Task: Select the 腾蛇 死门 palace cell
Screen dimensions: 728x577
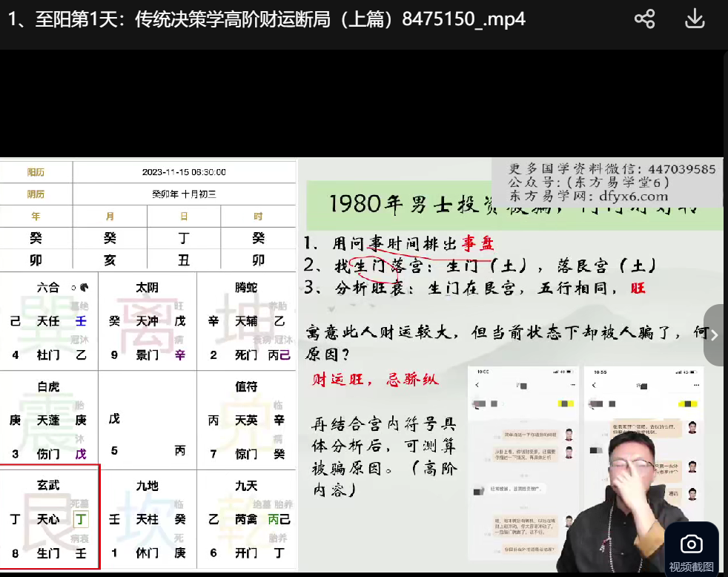Action: coord(247,321)
